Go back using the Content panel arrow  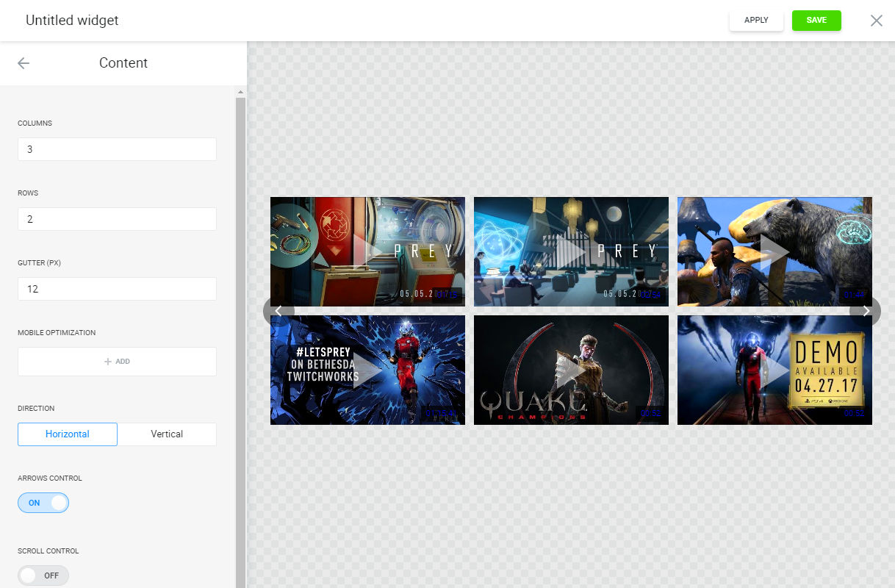pyautogui.click(x=24, y=63)
